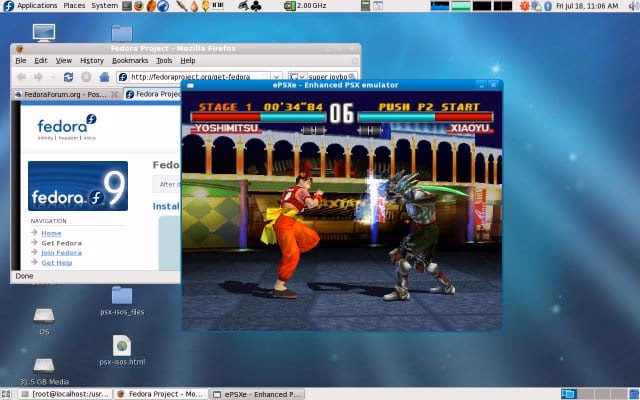Open the volume control speaker icon
The image size is (640, 400).
pyautogui.click(x=634, y=6)
